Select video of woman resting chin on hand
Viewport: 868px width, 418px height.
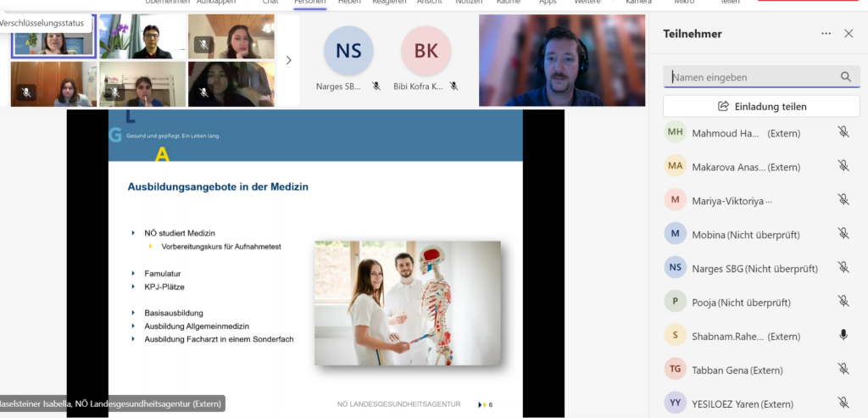pos(231,36)
